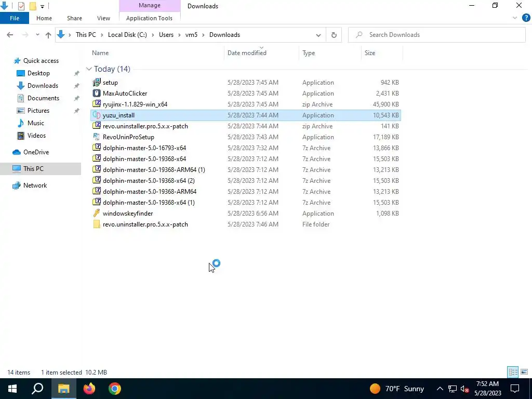This screenshot has width=532, height=399.
Task: Collapse the Today (14) group
Action: (x=89, y=69)
